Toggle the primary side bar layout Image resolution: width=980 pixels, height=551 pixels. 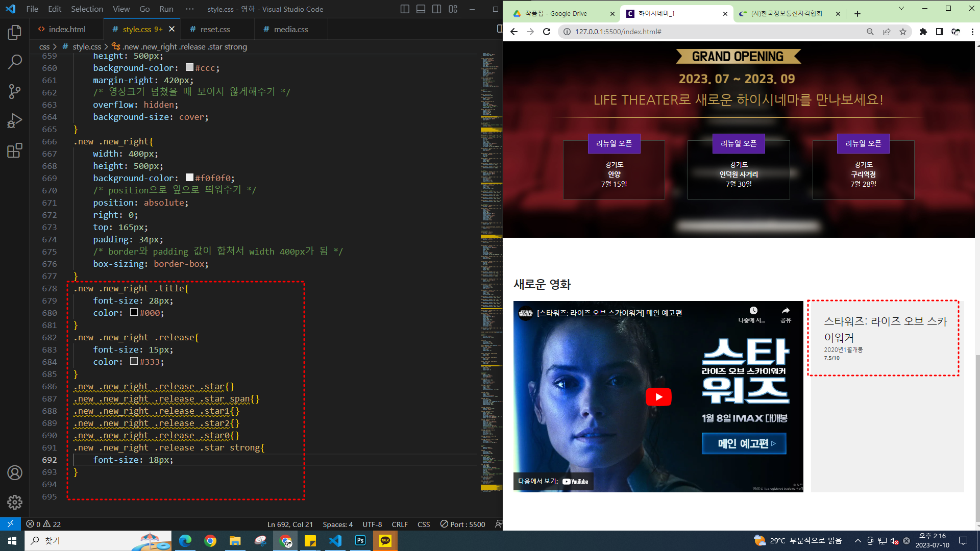coord(405,9)
